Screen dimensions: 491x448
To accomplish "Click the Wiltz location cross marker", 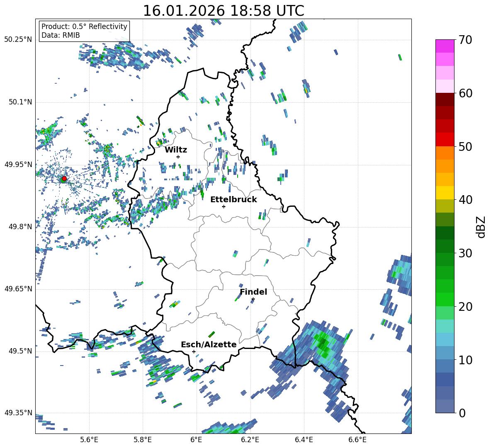I will [178, 157].
